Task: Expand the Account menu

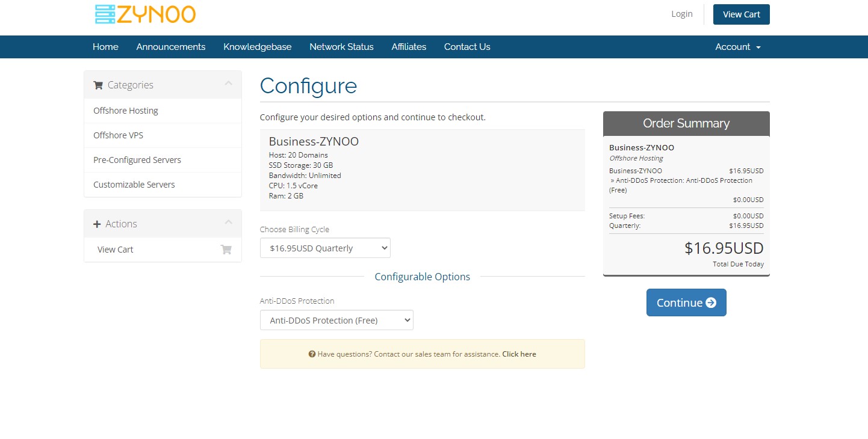Action: (x=737, y=47)
